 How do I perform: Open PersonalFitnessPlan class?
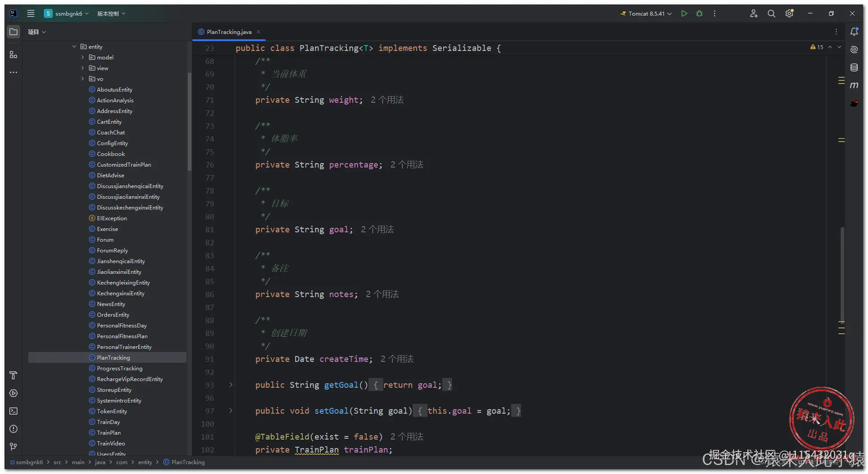tap(122, 336)
